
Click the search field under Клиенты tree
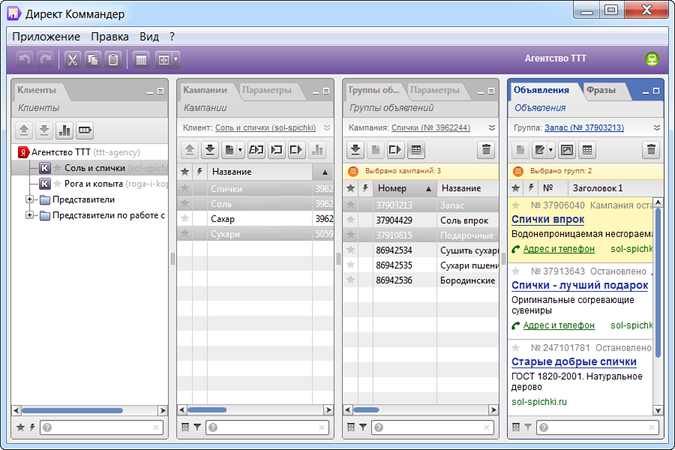click(101, 427)
